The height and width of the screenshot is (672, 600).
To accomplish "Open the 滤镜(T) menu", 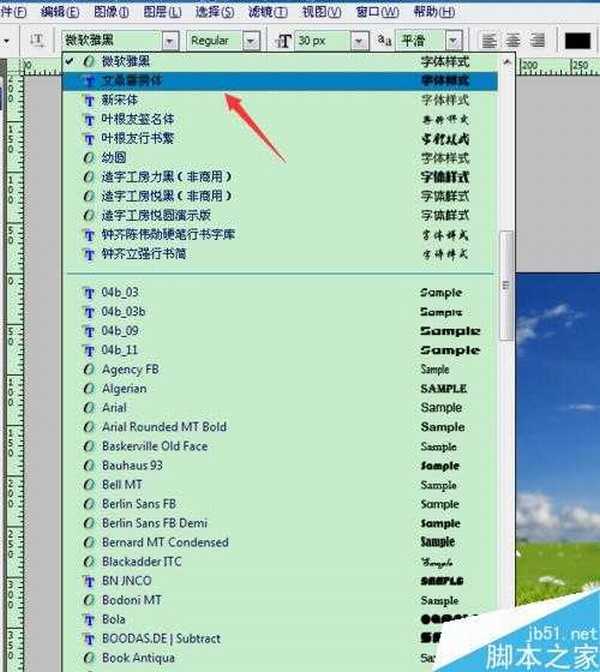I will [x=268, y=12].
